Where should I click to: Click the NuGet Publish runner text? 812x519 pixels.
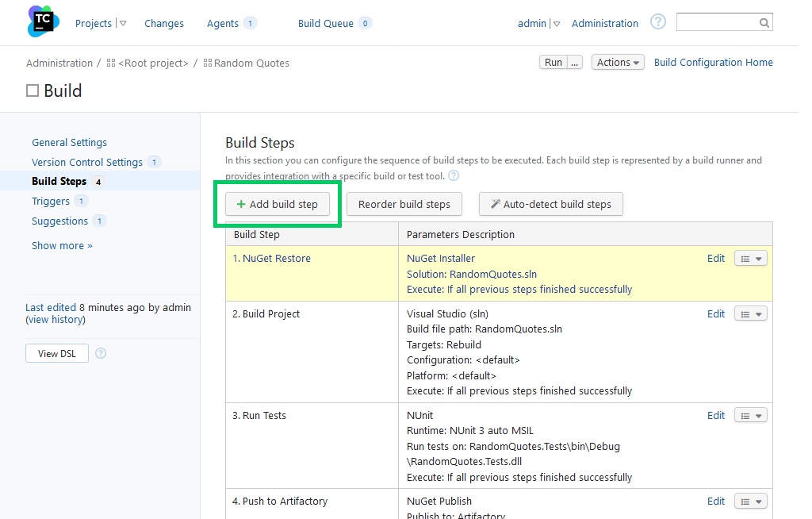(439, 501)
